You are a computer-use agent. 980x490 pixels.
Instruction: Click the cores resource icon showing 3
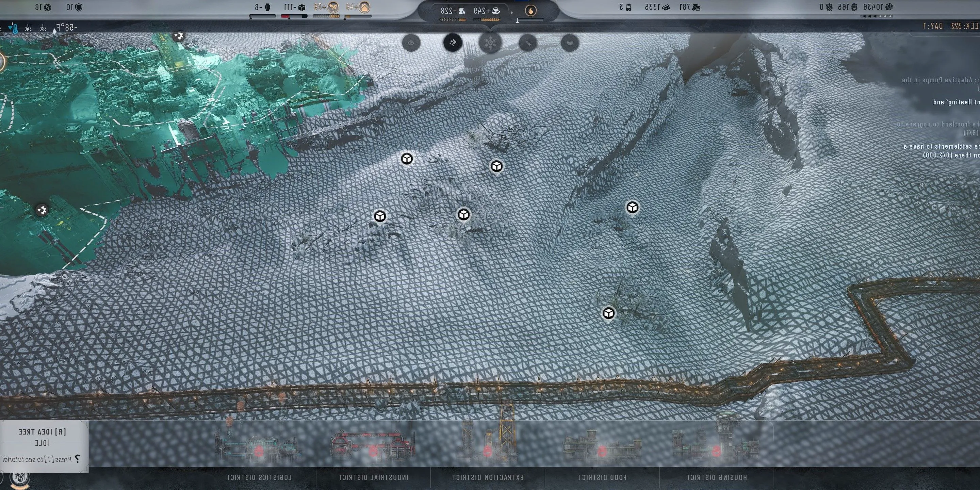coord(628,7)
